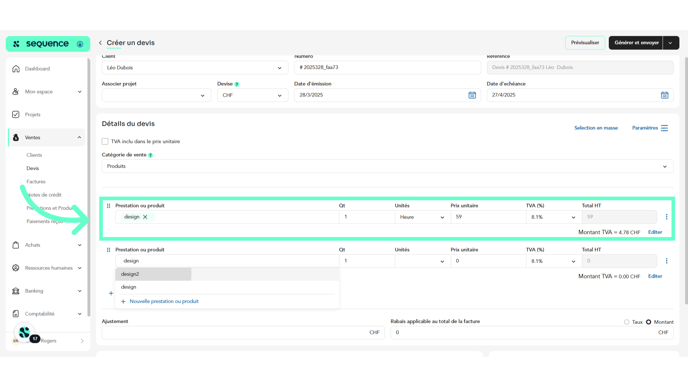Click the Ajustement input field
688x387 pixels.
(243, 333)
